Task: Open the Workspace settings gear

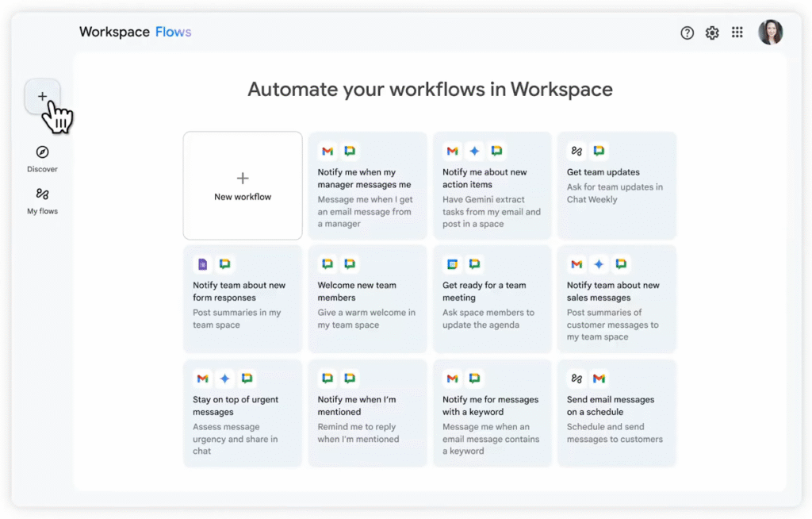Action: point(712,33)
